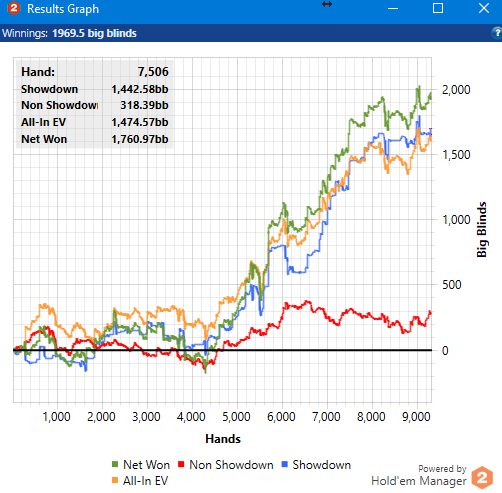The width and height of the screenshot is (502, 493).
Task: Click the Powered by Hold'em Manager link
Action: coord(419,476)
